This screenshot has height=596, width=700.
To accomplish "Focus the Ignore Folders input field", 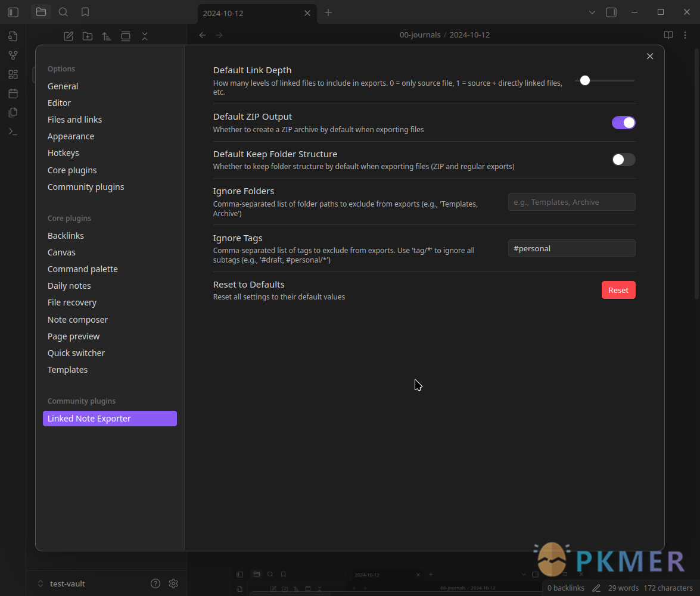I will tap(571, 202).
